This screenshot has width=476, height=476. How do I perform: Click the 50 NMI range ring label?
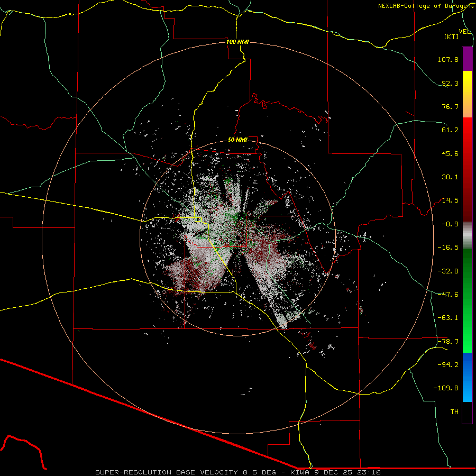point(237,140)
